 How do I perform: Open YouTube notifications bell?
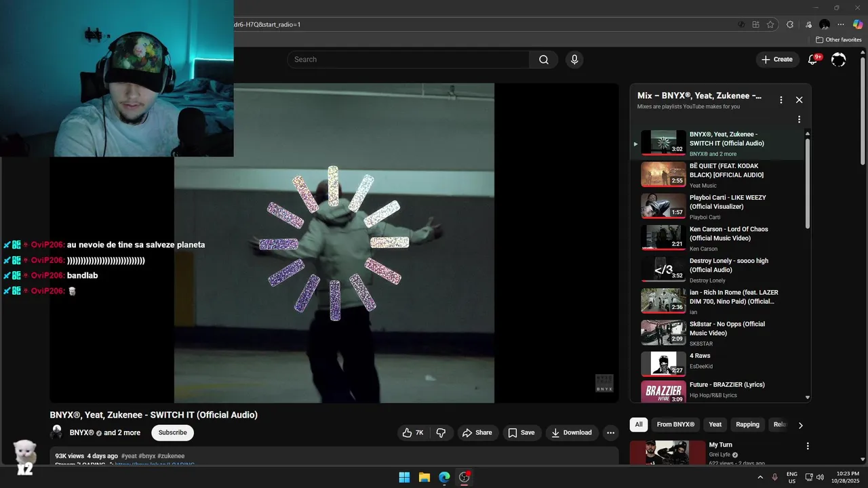click(812, 60)
